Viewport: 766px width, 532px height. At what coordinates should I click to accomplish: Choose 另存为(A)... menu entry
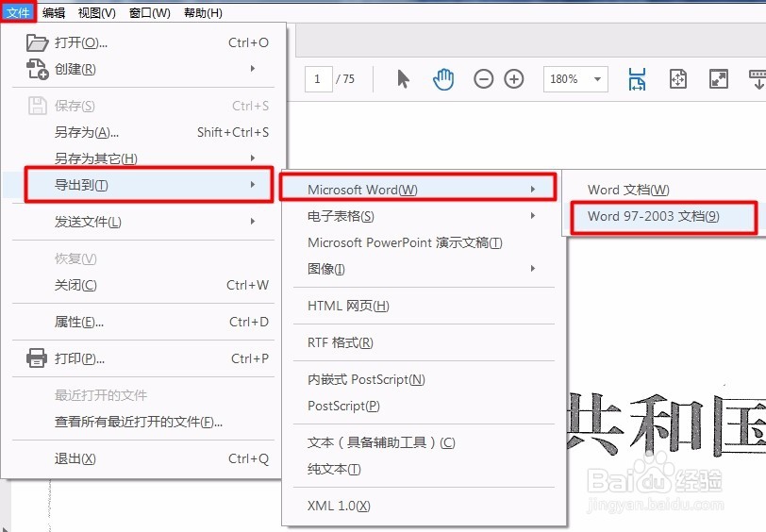[143, 132]
